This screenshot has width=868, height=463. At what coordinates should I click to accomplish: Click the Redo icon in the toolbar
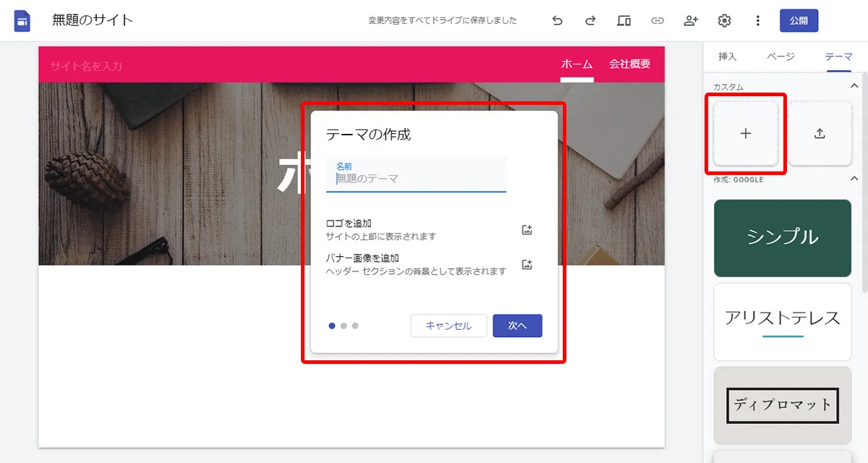click(590, 20)
